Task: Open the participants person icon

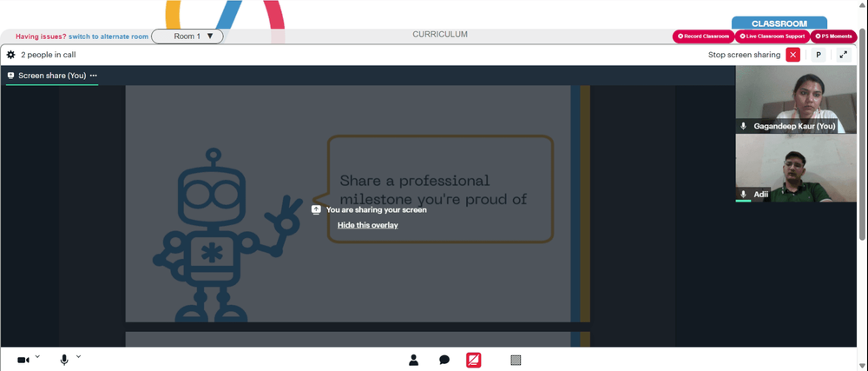Action: 413,360
